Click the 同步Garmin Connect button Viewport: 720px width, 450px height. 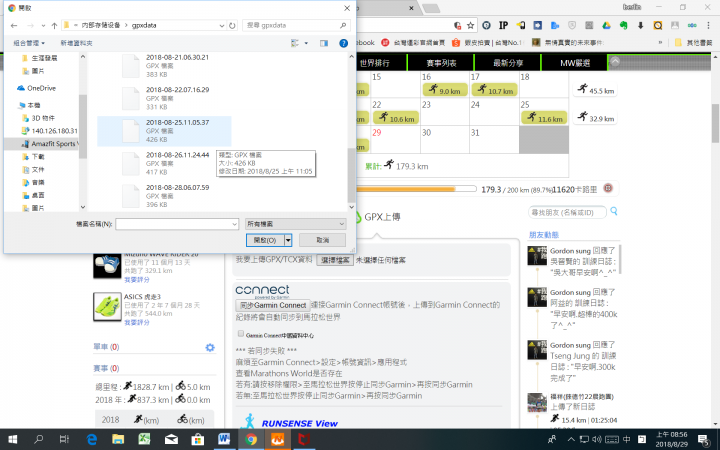pyautogui.click(x=273, y=305)
